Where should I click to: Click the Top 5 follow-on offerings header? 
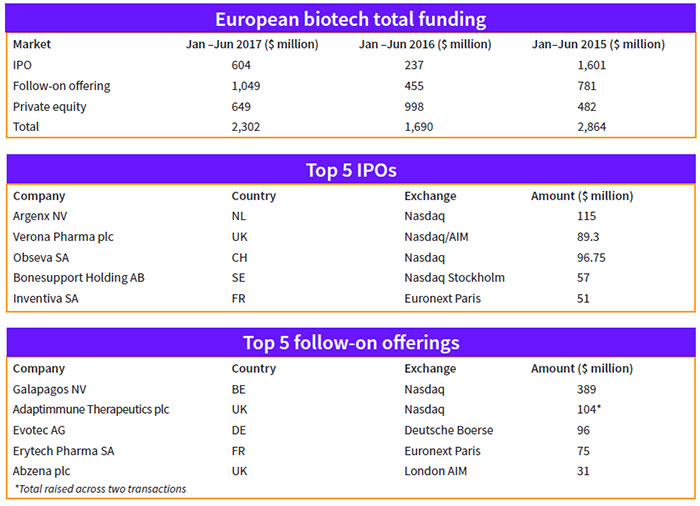tap(350, 343)
